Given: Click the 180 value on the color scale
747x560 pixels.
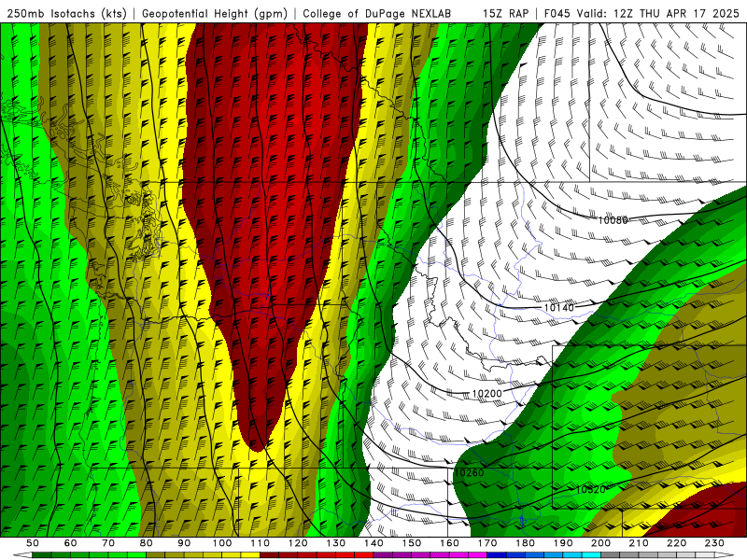Looking at the screenshot, I should tap(525, 543).
